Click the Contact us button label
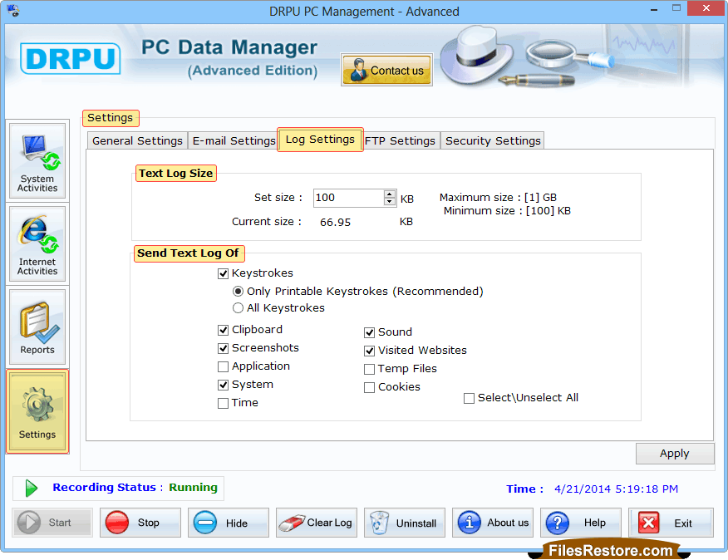Screen dimensions: 728x560 [397, 71]
